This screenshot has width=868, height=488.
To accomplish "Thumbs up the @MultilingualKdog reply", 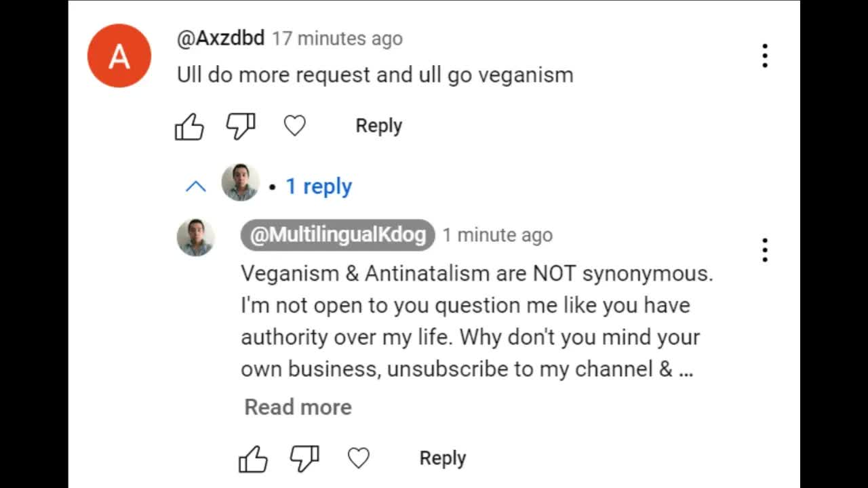I will (x=253, y=459).
